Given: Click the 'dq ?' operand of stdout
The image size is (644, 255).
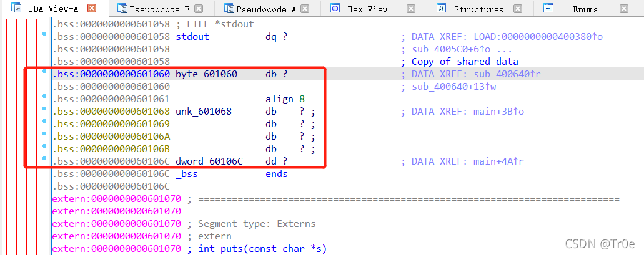Looking at the screenshot, I should [277, 37].
